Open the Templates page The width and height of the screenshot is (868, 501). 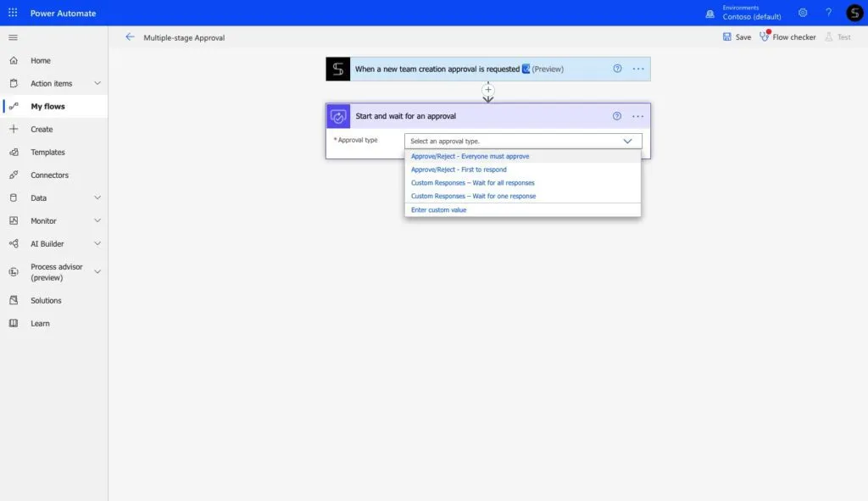coord(47,153)
